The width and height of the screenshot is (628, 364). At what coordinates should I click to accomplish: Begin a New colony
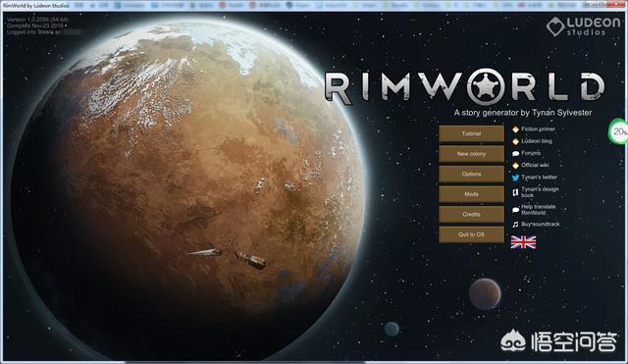[x=471, y=154]
